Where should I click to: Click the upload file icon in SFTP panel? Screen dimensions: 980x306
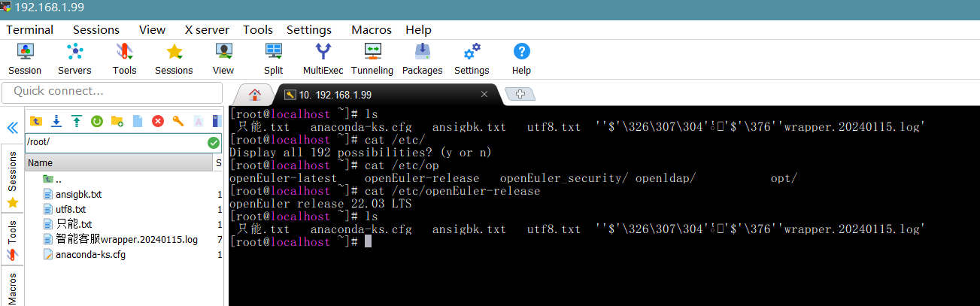76,121
